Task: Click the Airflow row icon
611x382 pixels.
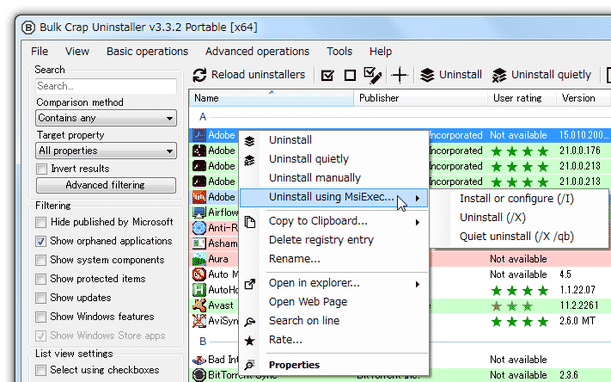Action: (x=199, y=212)
